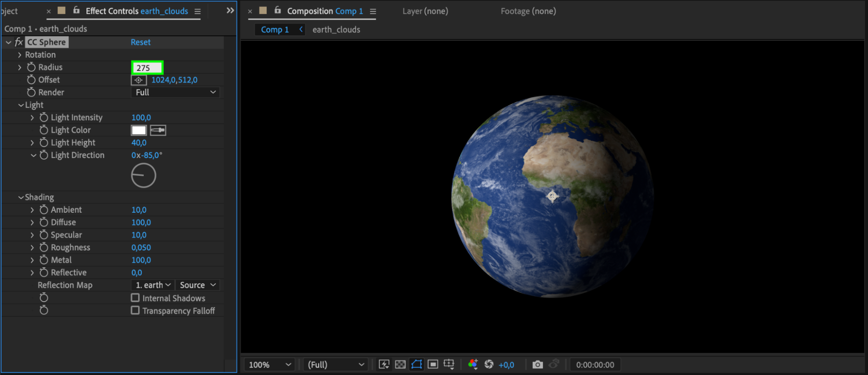Switch to the Layer (none) tab
The width and height of the screenshot is (868, 375).
(425, 11)
